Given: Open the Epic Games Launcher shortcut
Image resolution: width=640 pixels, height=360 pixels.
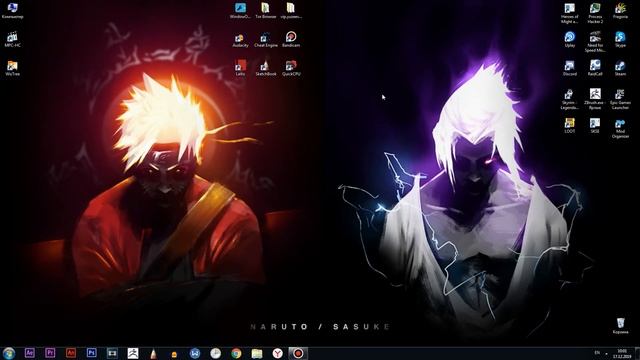Looking at the screenshot, I should click(x=620, y=99).
